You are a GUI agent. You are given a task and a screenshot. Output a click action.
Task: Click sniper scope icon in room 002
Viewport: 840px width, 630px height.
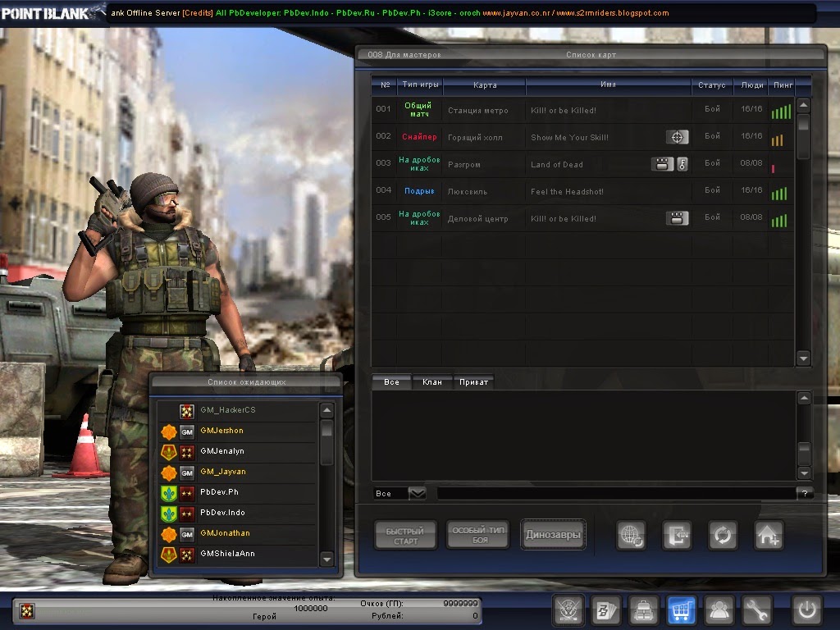[x=677, y=137]
